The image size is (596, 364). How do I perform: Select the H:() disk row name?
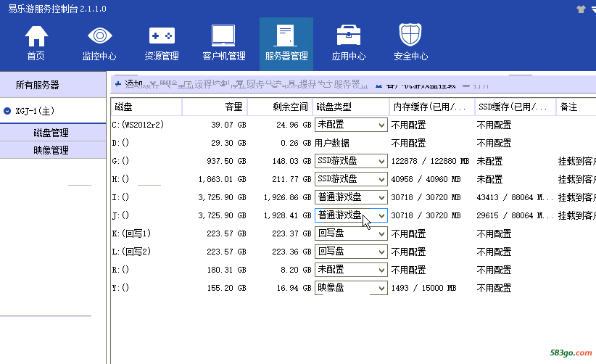[x=120, y=179]
